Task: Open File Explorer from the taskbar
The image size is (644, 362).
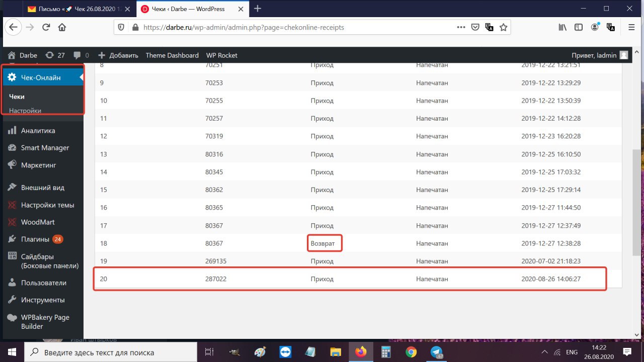Action: pyautogui.click(x=336, y=352)
